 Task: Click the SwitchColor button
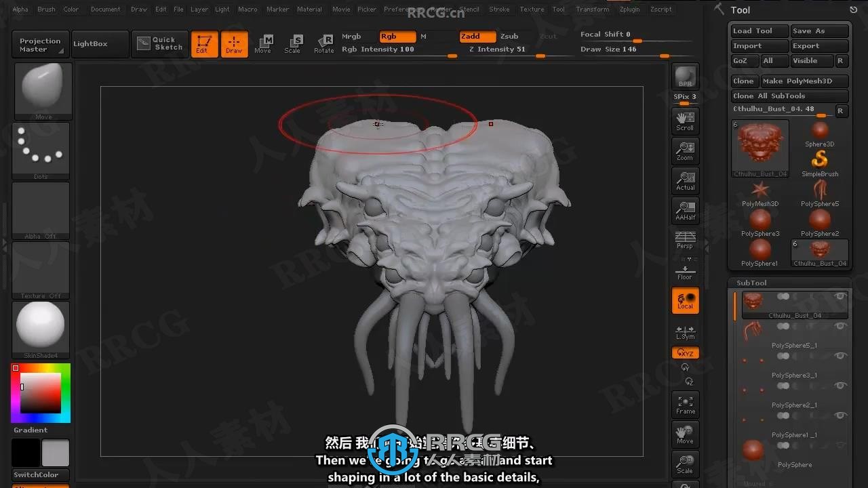pyautogui.click(x=40, y=475)
